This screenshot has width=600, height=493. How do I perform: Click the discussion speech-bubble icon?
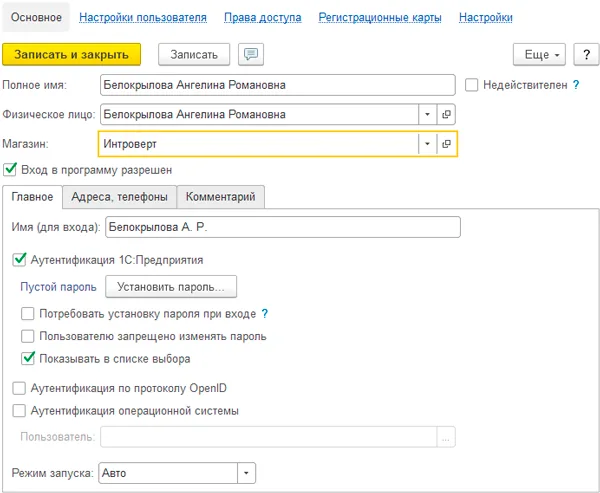click(250, 54)
